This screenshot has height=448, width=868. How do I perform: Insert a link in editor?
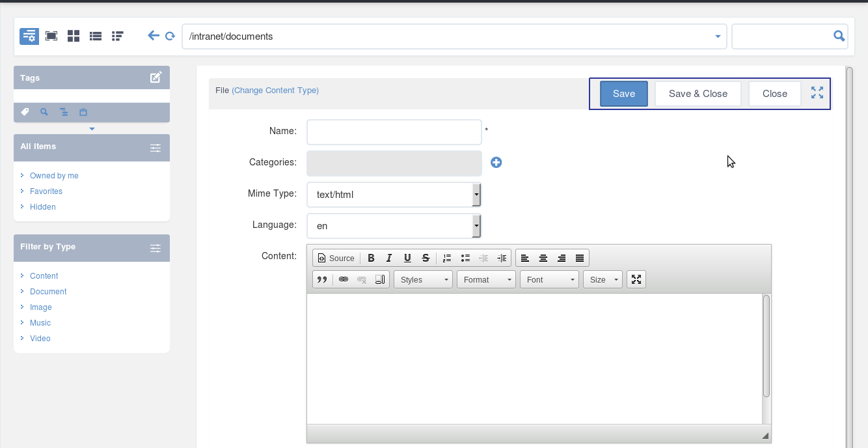tap(344, 279)
